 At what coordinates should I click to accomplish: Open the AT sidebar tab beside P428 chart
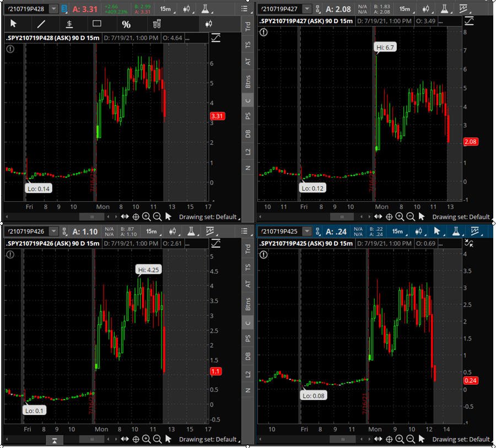click(x=247, y=62)
